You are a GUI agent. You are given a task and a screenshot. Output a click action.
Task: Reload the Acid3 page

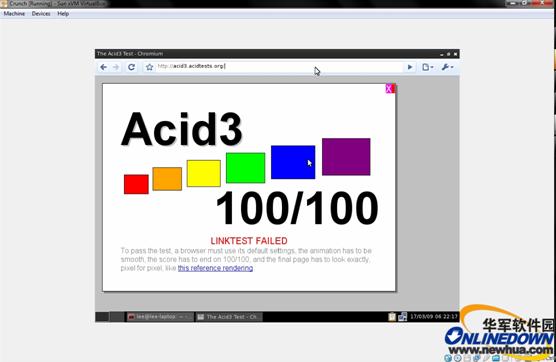click(131, 67)
